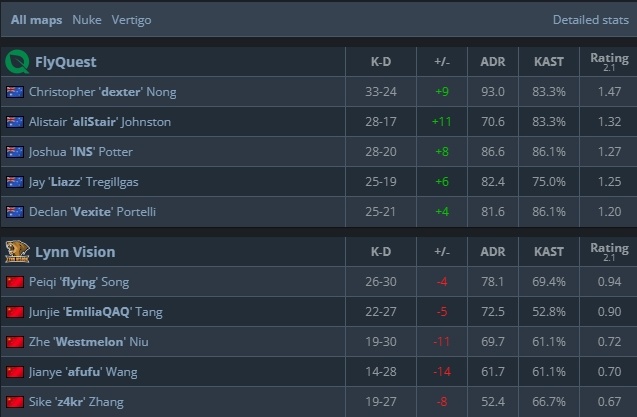Open Jay 'Liazz' Tregillgas player profile
Screen dimensions: 637x417
pos(84,182)
